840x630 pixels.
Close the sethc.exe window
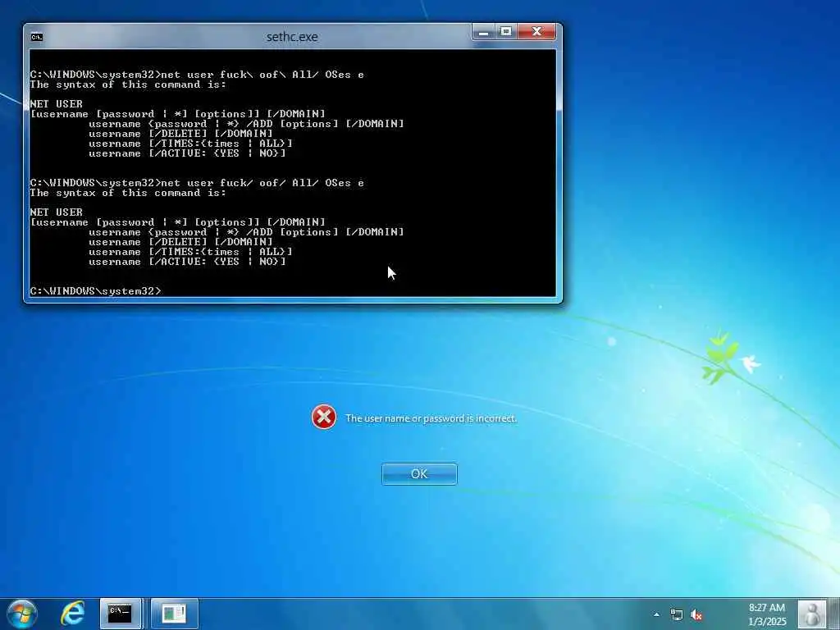point(536,32)
